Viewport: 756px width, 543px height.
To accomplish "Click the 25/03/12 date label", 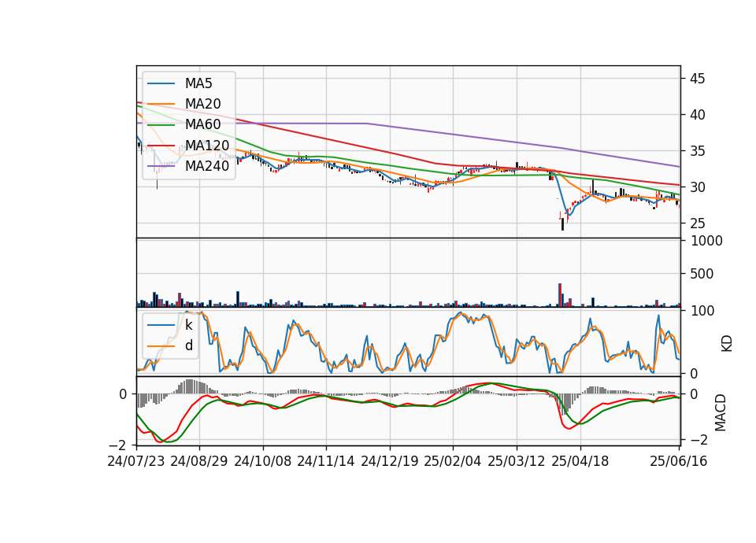I will pos(517,461).
